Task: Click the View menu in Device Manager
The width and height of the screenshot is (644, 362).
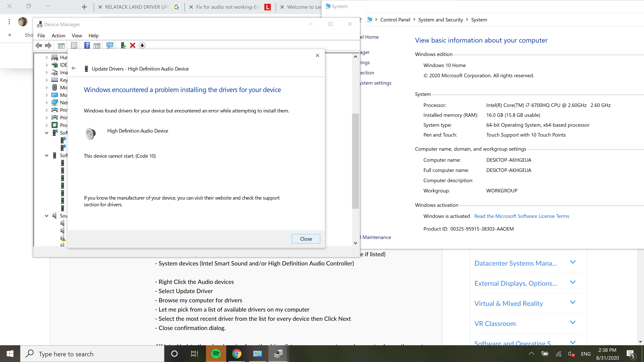Action: pos(76,35)
